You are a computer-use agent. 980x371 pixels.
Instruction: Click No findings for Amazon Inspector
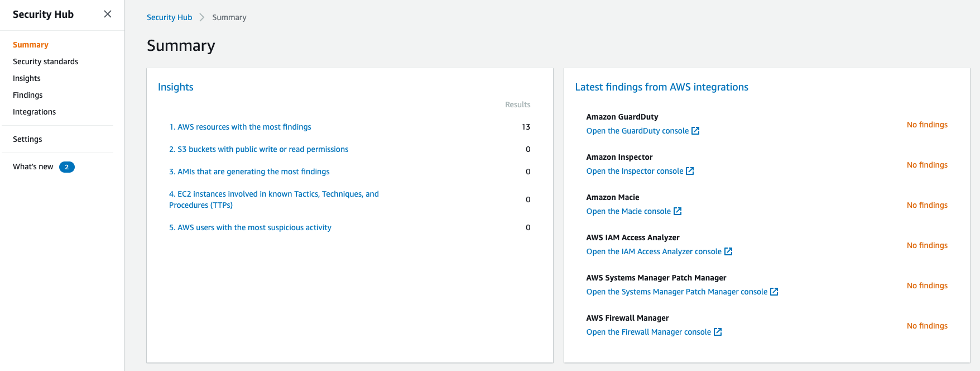pyautogui.click(x=927, y=165)
